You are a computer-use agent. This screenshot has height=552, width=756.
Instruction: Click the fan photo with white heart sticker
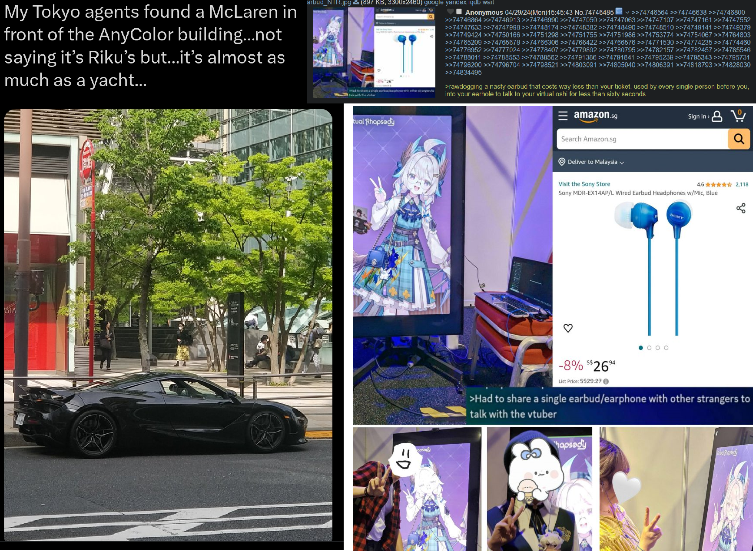(x=676, y=489)
